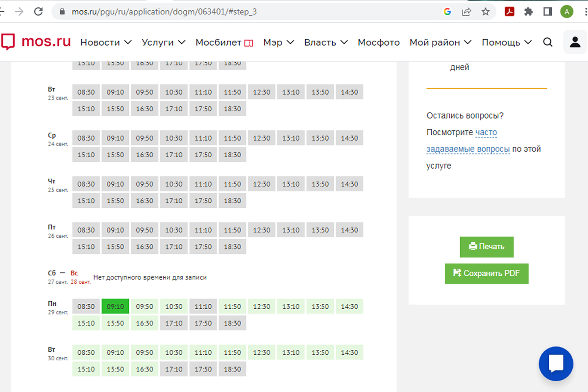
Task: Select 15:10 on Пн 29 сент.
Action: [86, 323]
